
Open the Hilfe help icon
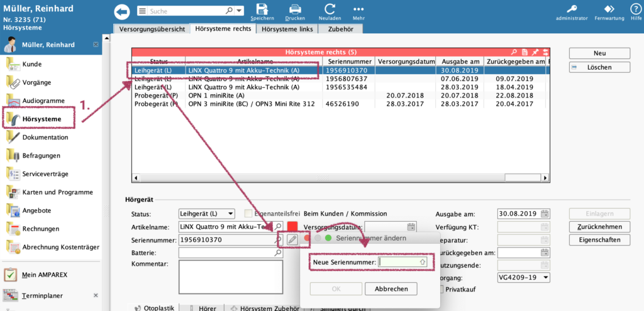point(636,9)
